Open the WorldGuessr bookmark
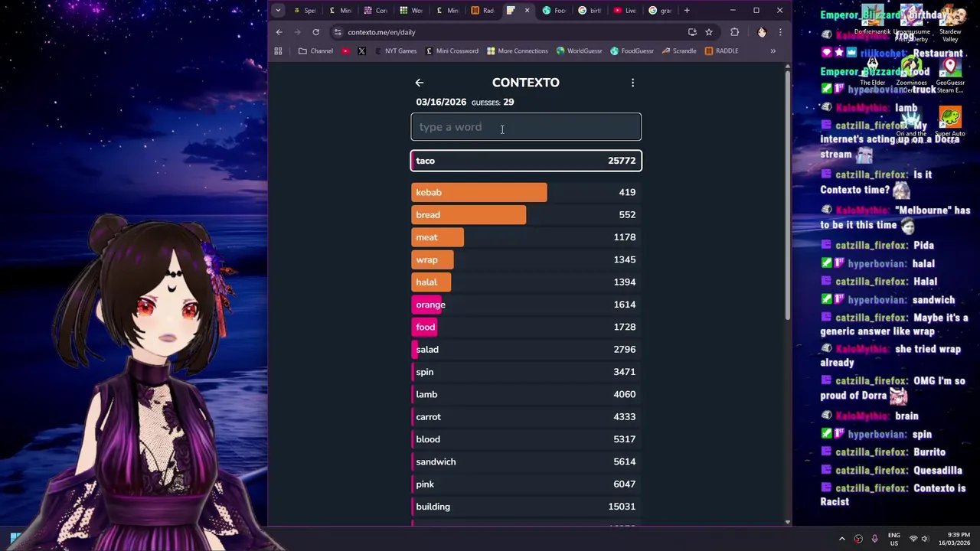This screenshot has height=551, width=980. click(x=580, y=51)
